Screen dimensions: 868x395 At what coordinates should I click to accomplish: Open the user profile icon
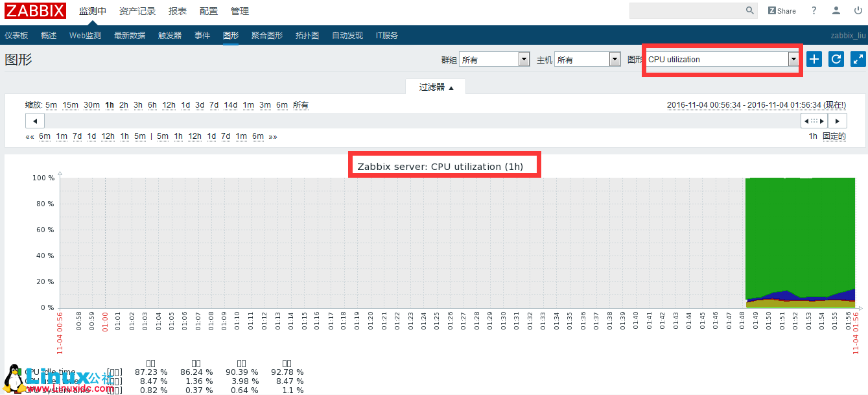[x=836, y=11]
